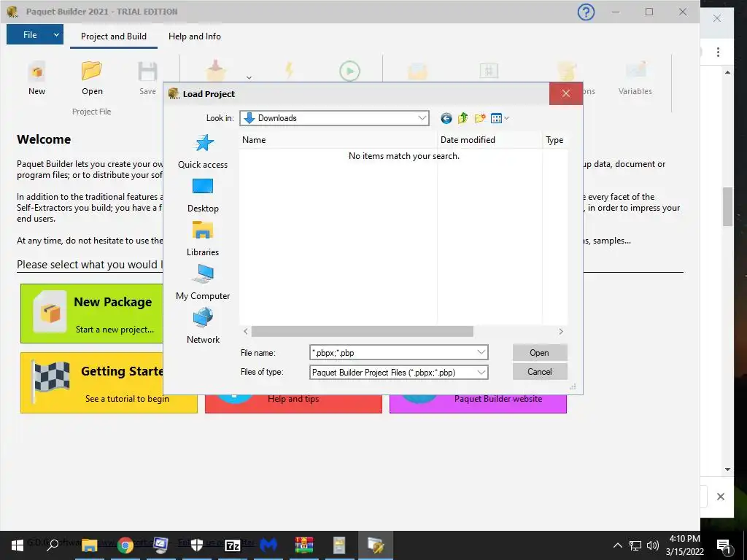The image size is (747, 560).
Task: Select My Computer in places bar
Action: pyautogui.click(x=203, y=282)
